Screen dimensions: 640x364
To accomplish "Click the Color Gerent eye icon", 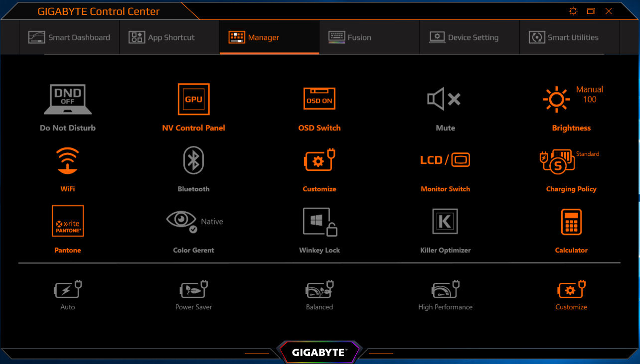I will [x=182, y=222].
